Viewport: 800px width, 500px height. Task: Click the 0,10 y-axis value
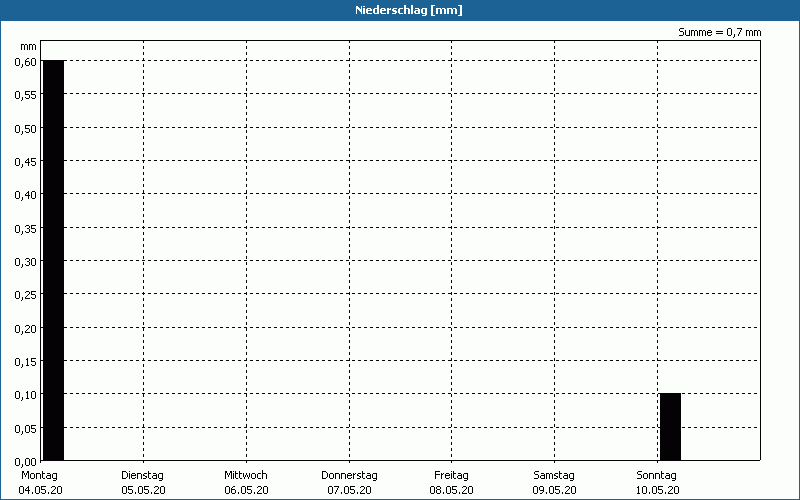click(x=26, y=395)
